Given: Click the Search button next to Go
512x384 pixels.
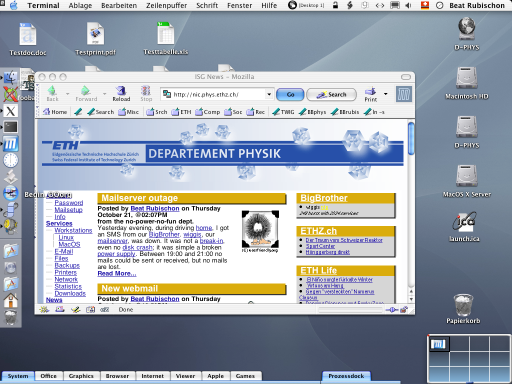Looking at the screenshot, I should click(x=331, y=95).
